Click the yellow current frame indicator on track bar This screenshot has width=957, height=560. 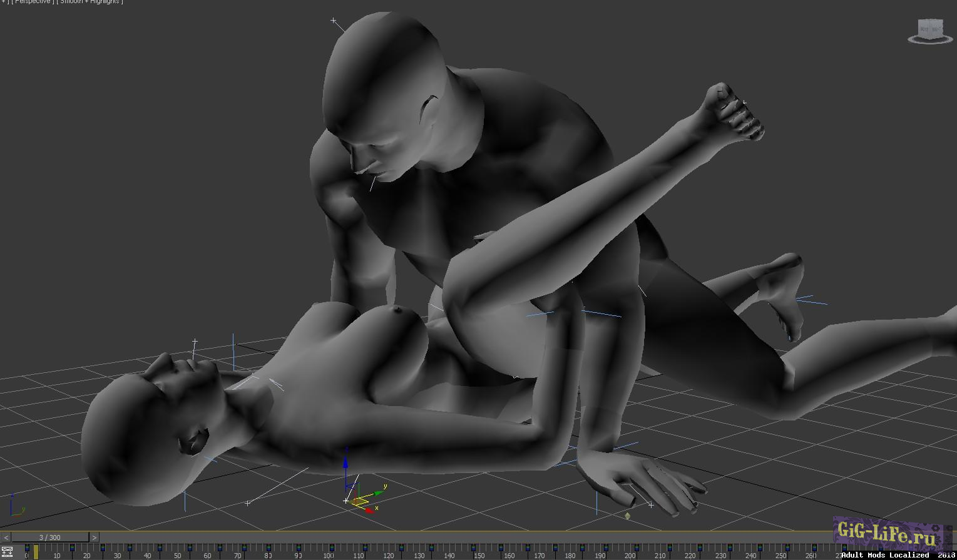tap(36, 552)
